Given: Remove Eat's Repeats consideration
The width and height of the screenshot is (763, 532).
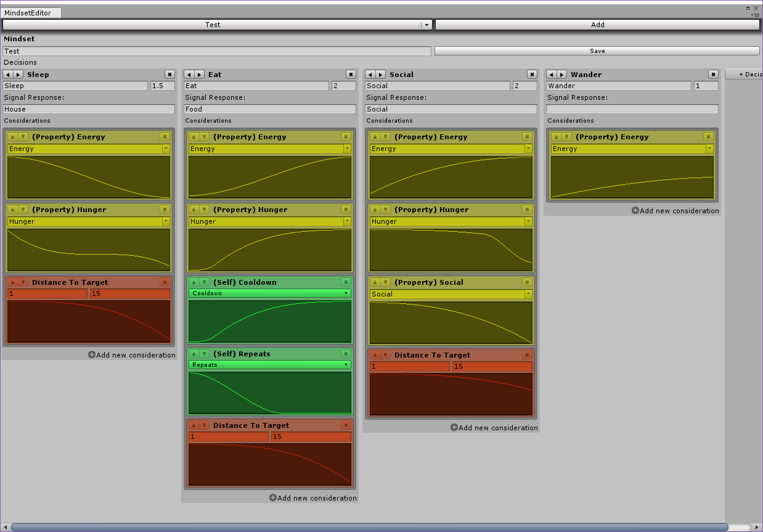Looking at the screenshot, I should [346, 354].
